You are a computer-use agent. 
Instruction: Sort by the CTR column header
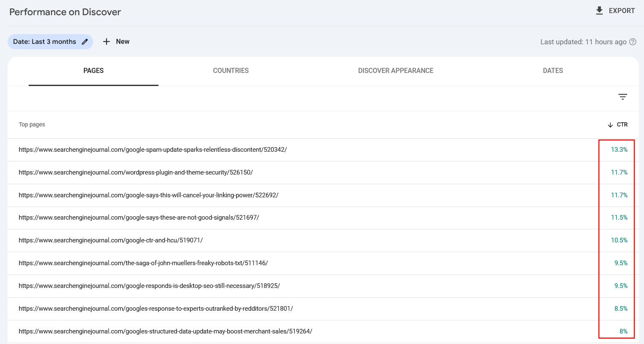(x=622, y=125)
